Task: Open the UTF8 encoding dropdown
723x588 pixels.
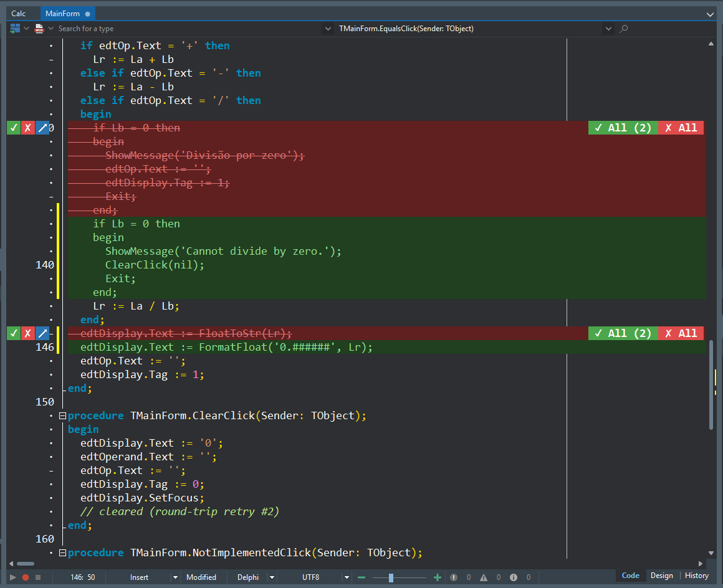Action: [x=347, y=577]
